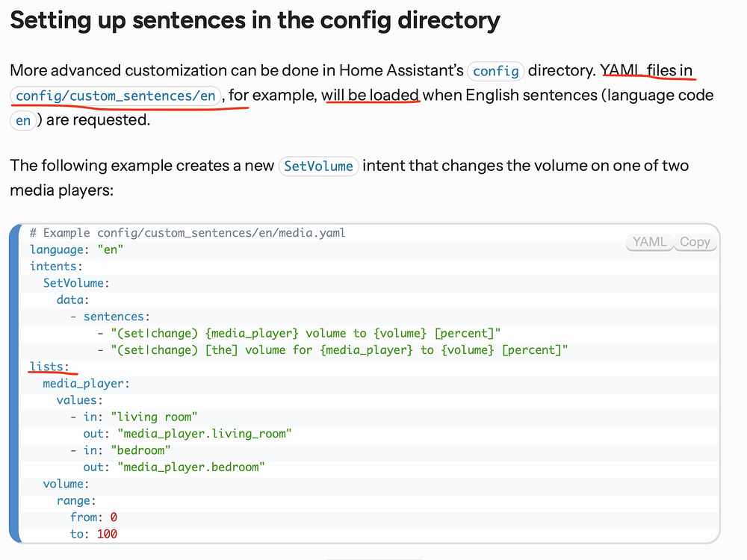Click the inline "config" code chip
The height and width of the screenshot is (560, 747).
495,71
